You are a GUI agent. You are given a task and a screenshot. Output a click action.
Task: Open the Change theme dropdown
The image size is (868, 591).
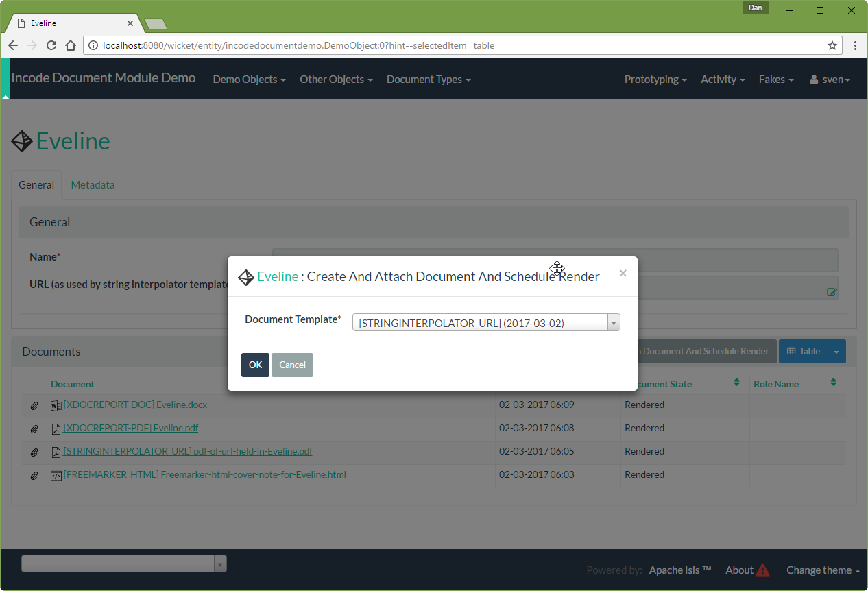[823, 570]
